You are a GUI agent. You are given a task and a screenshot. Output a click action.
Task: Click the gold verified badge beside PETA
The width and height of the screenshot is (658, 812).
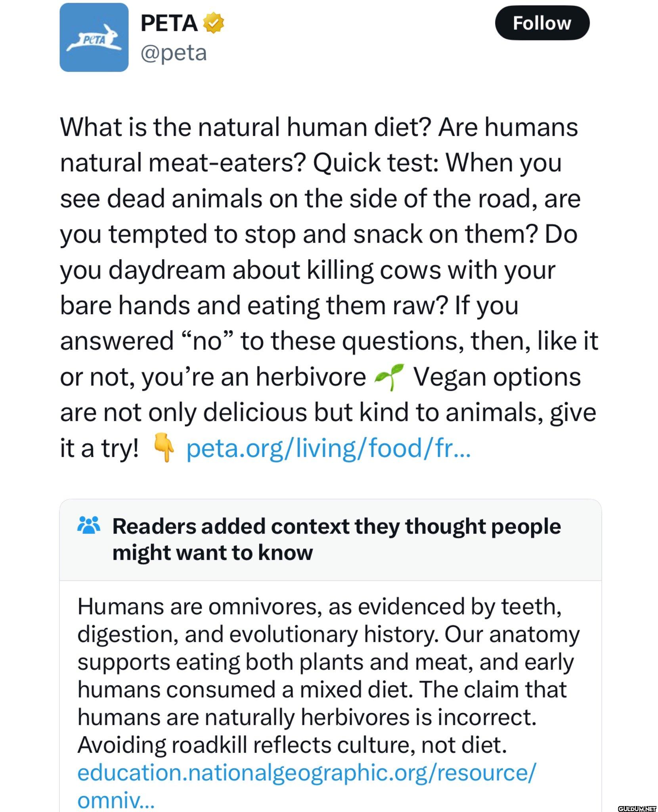[214, 23]
